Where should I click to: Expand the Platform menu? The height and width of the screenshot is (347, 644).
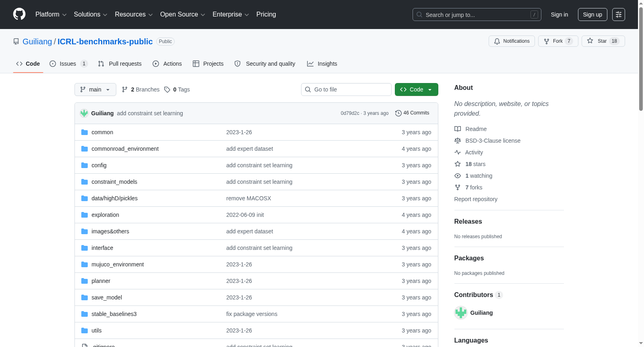[x=51, y=15]
